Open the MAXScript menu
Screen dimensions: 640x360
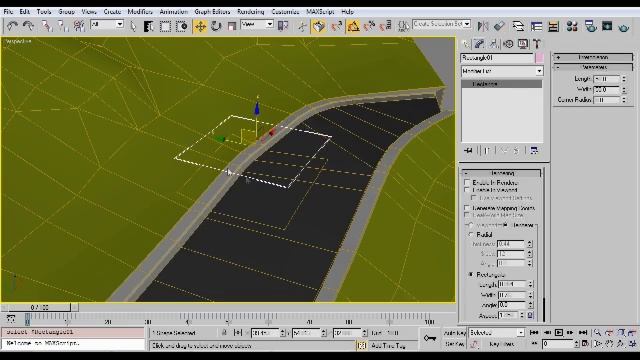pyautogui.click(x=320, y=11)
